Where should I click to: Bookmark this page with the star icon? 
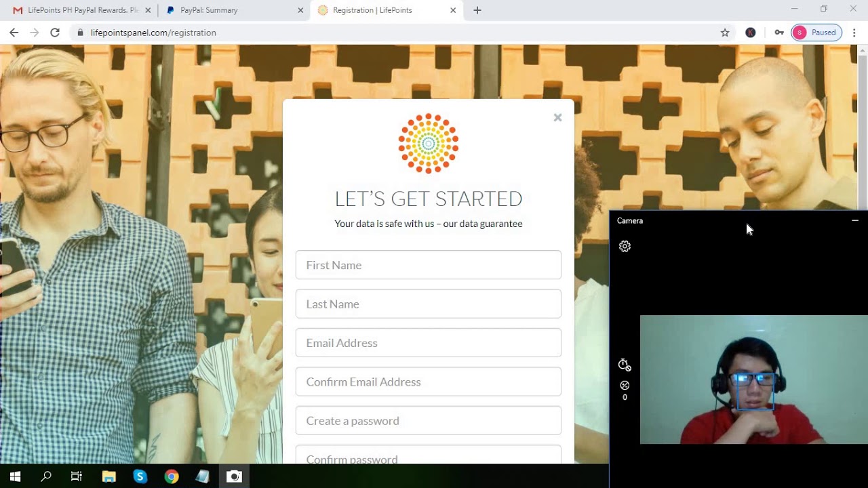(725, 33)
